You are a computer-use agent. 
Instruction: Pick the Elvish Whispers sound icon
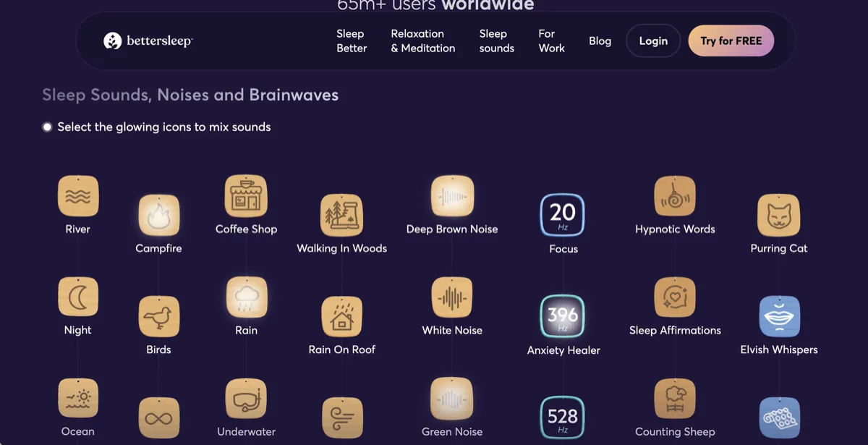click(779, 316)
